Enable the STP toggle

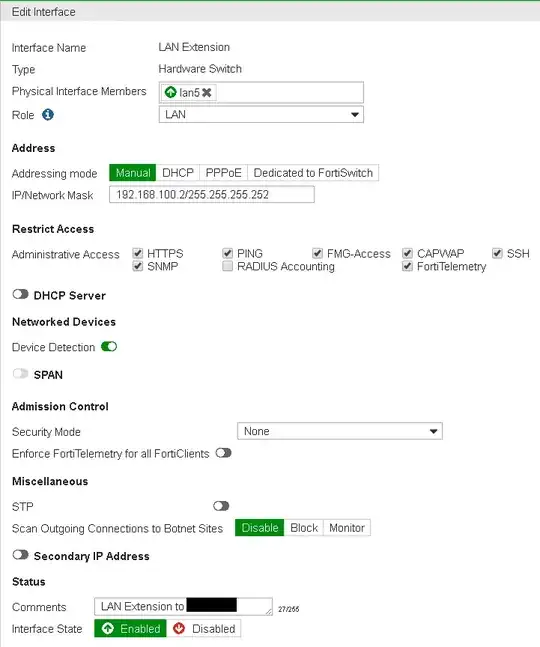click(221, 506)
